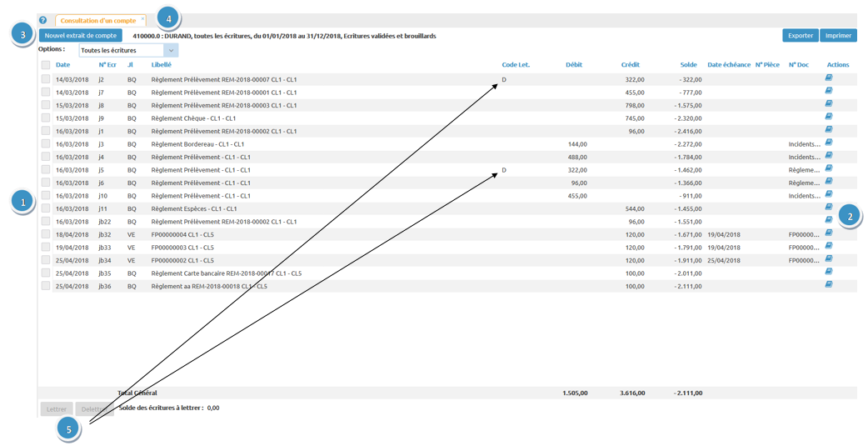Click the Exporter button
Viewport: 868px width, 446px height.
point(800,36)
